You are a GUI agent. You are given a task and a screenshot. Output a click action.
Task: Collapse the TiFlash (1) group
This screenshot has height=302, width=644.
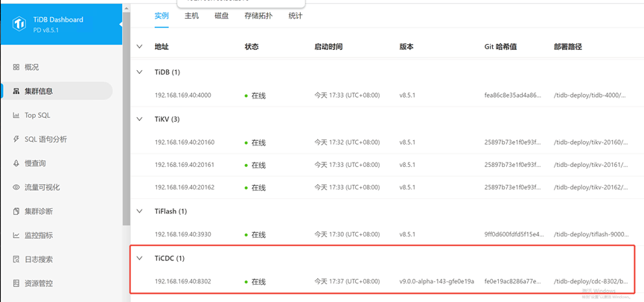pos(139,212)
